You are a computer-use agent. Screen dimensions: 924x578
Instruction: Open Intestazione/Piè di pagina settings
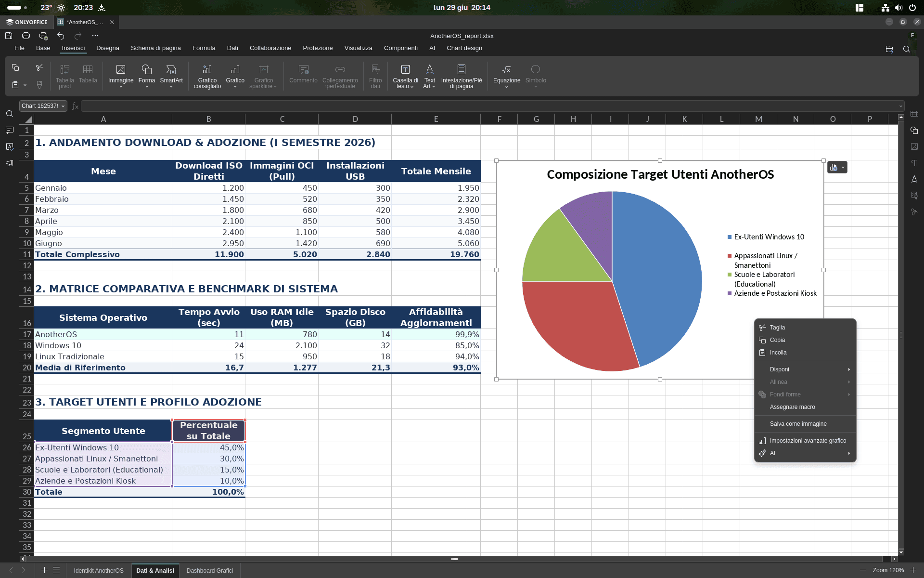[462, 77]
